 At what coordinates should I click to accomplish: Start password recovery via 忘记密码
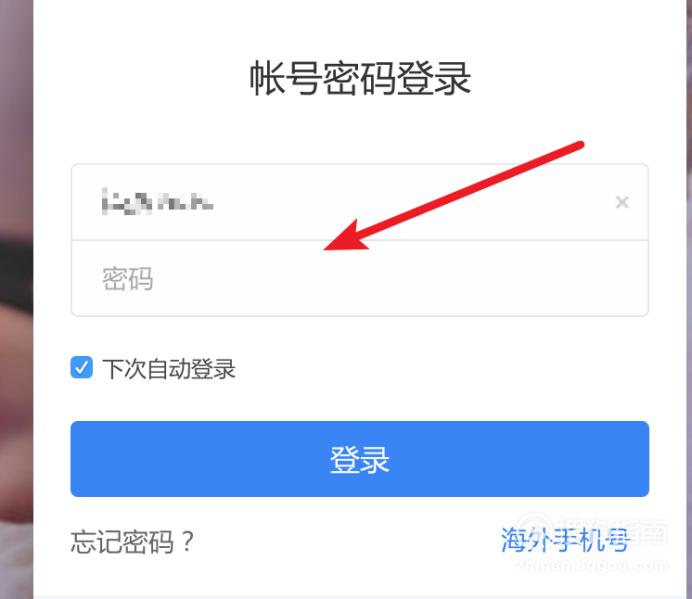[x=132, y=542]
